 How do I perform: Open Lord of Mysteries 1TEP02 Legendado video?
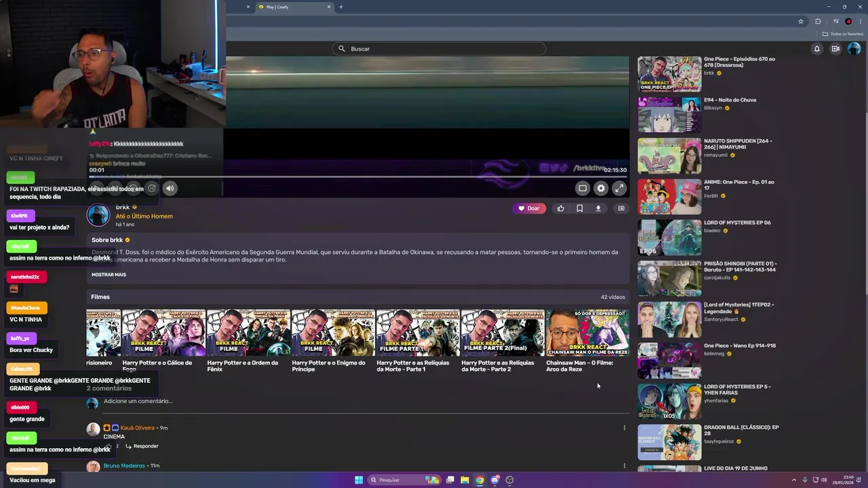tap(669, 319)
